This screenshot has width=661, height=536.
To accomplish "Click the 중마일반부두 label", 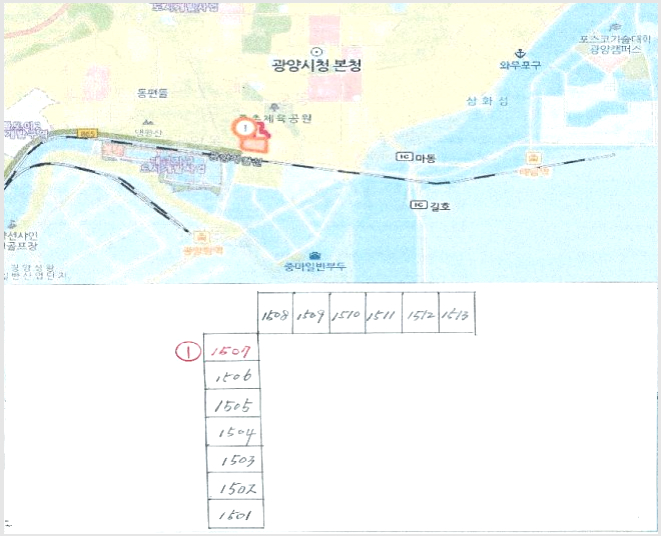I will point(315,267).
